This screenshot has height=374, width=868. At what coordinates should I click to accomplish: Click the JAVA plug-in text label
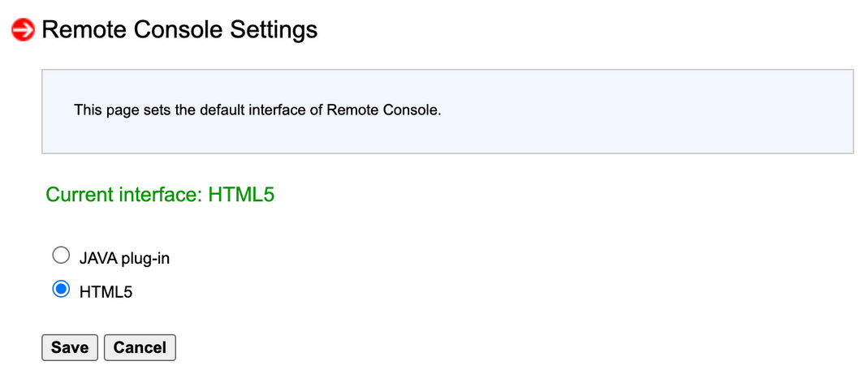tap(124, 258)
